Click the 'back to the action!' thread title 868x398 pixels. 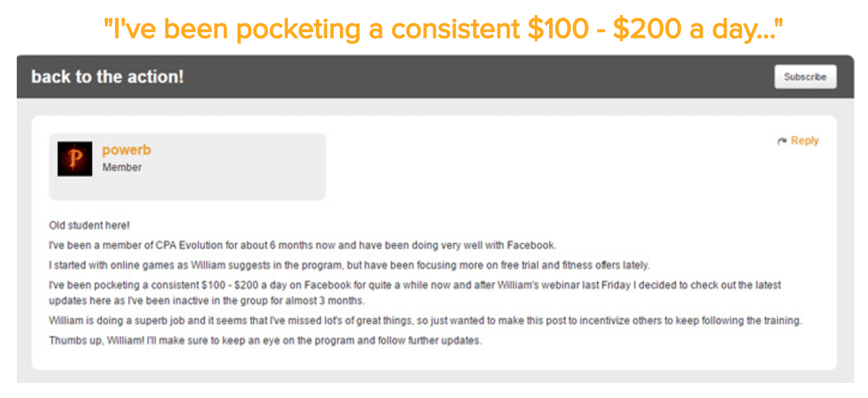pos(107,77)
